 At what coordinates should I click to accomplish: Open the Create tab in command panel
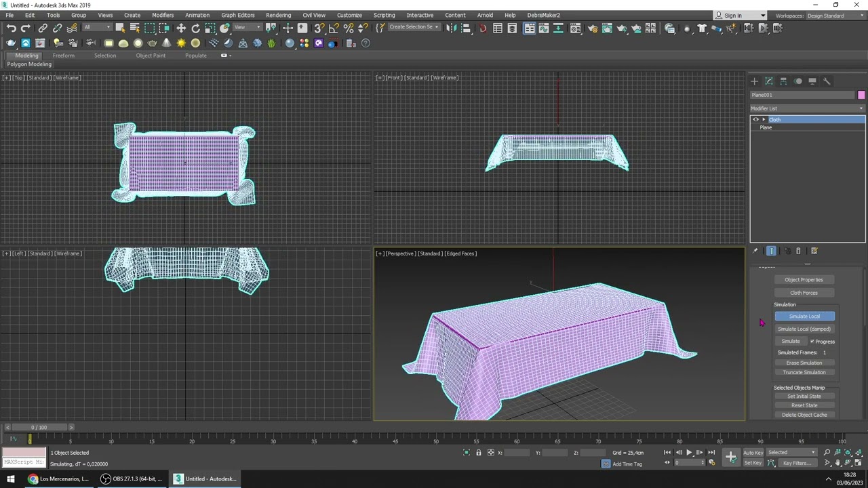(755, 81)
